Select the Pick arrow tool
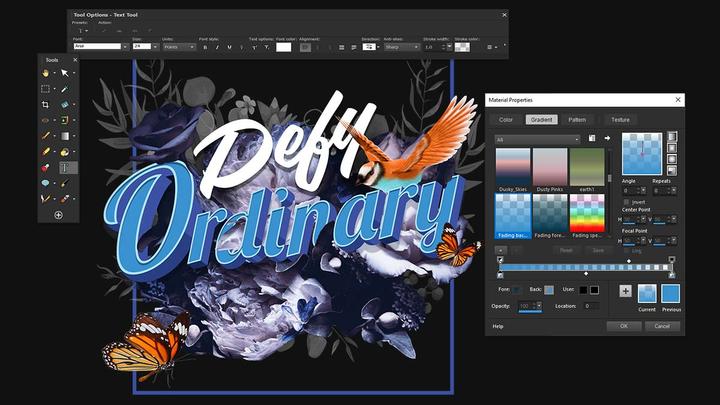 pyautogui.click(x=64, y=73)
